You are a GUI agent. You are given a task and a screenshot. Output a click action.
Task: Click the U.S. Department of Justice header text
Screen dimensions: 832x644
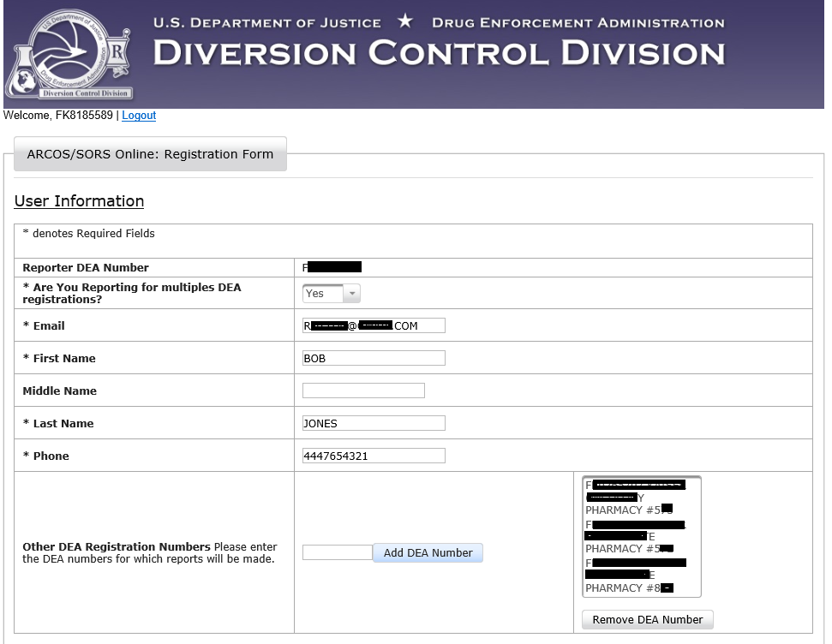266,23
